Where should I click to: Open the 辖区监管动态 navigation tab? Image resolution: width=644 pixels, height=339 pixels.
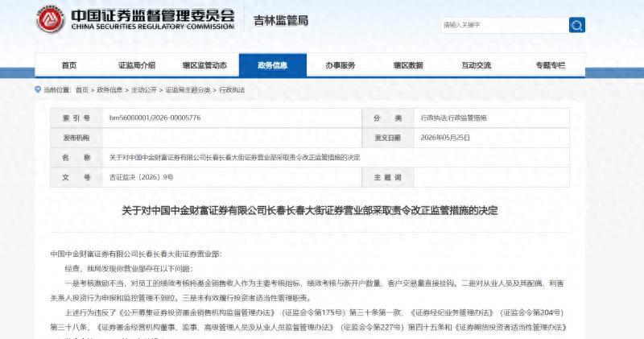pyautogui.click(x=204, y=65)
